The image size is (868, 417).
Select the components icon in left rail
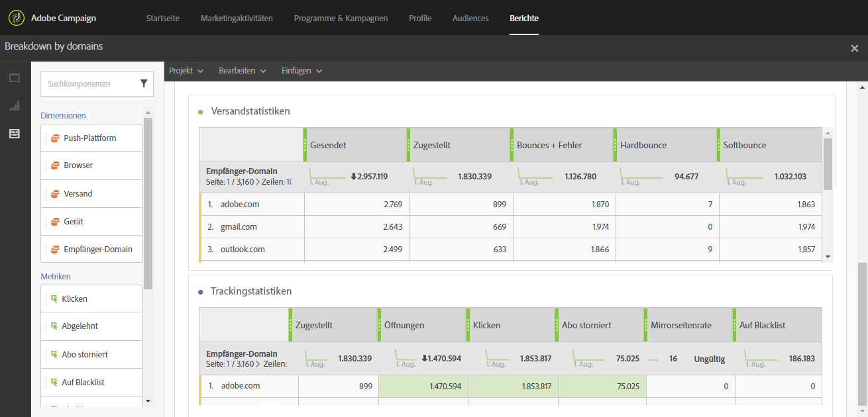point(15,134)
